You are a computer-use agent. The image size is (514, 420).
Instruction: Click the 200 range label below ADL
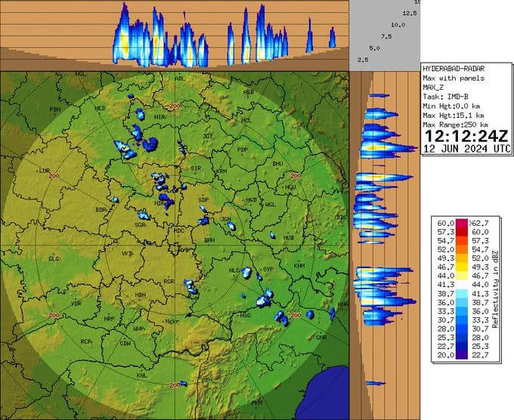pos(175,107)
